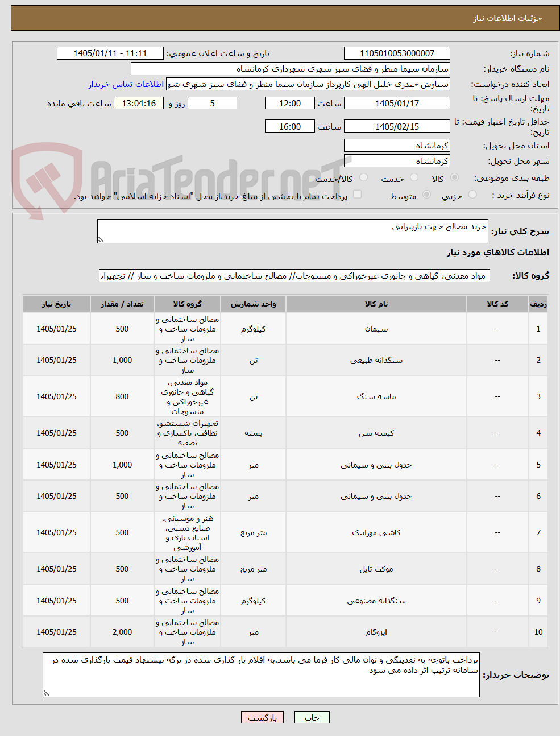The height and width of the screenshot is (736, 560).
Task: Select the خدمت radio button
Action: (x=414, y=178)
